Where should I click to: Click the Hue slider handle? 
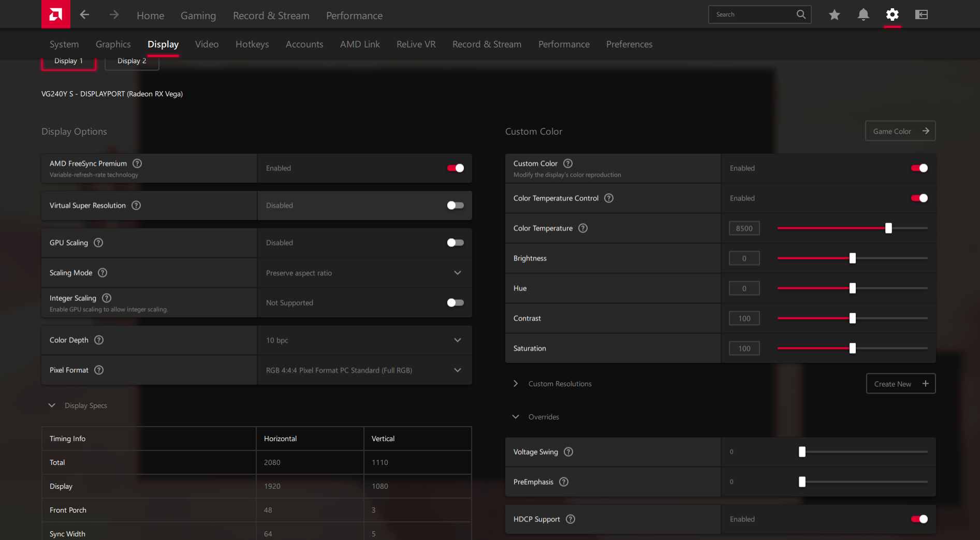[852, 288]
